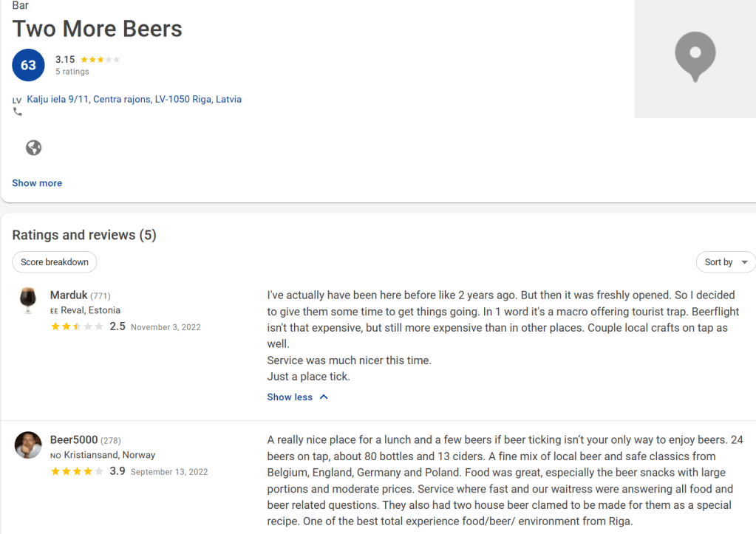Click the November 3, 2022 review date

[x=166, y=327]
